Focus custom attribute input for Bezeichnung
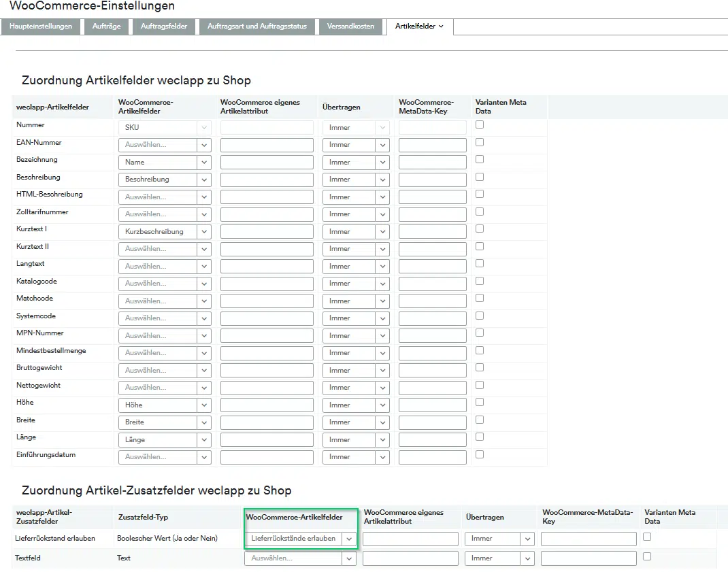Screen dimensions: 728x572 [267, 163]
